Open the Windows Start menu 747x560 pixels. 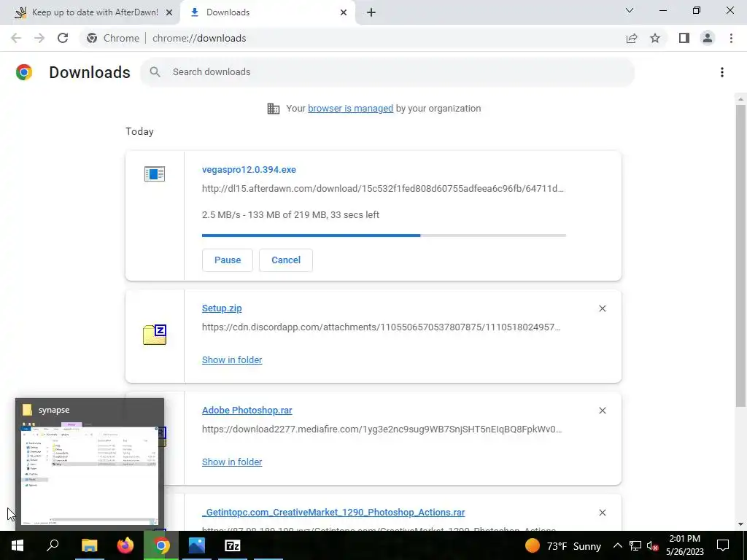tap(18, 545)
